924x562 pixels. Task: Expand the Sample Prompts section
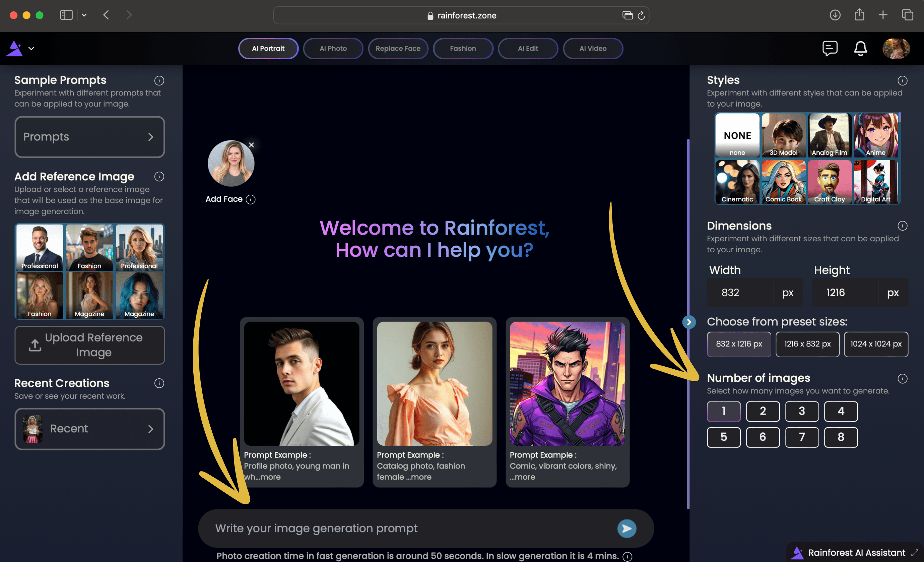click(x=89, y=137)
